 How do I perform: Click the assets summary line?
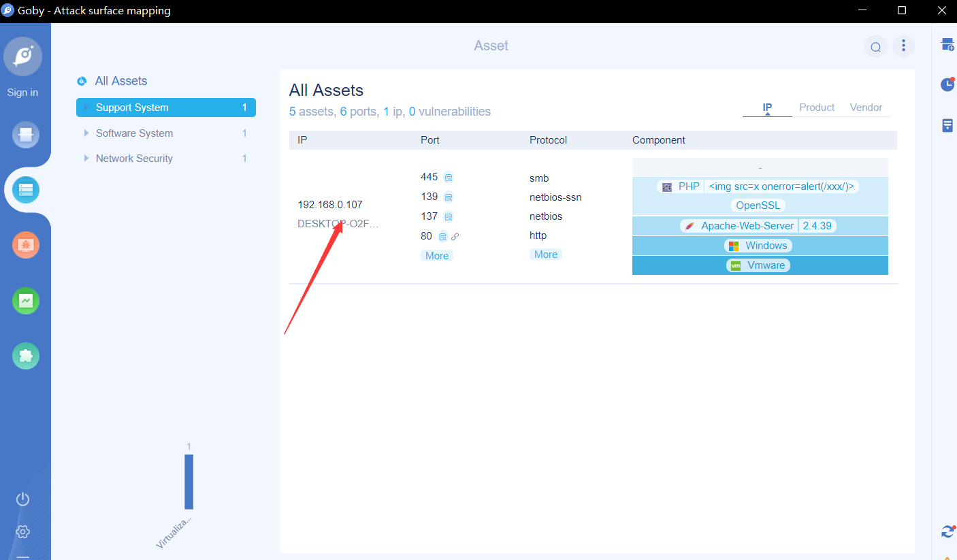pos(389,112)
